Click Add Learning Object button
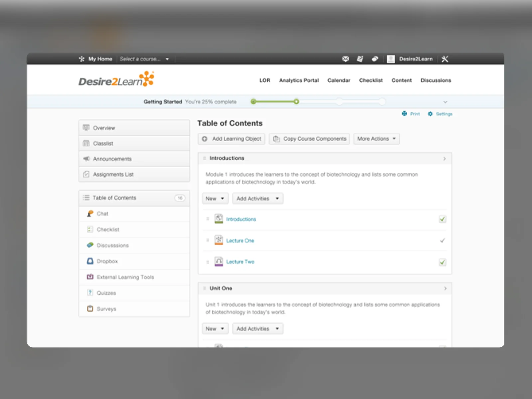532x399 pixels. 231,139
